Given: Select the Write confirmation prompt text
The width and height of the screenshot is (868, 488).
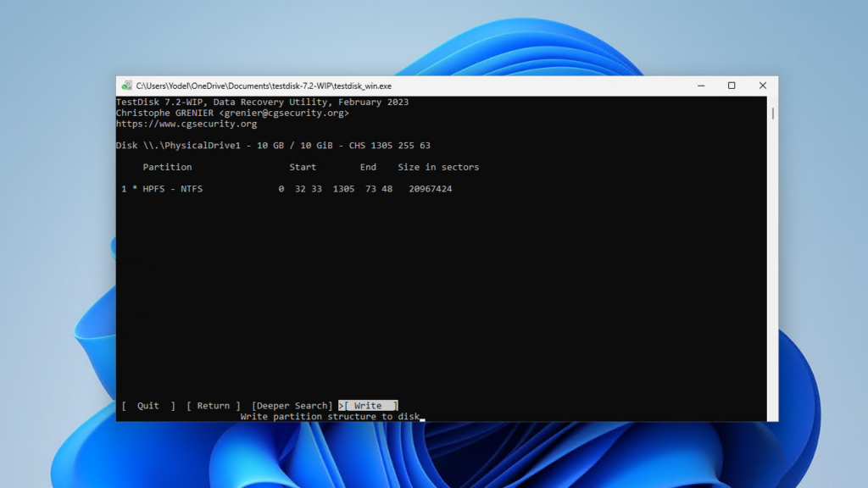Looking at the screenshot, I should [x=331, y=416].
